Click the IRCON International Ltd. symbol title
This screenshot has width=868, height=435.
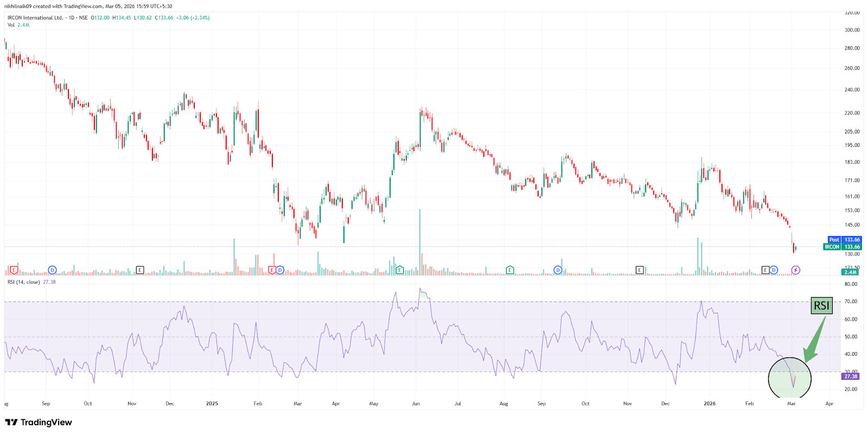(x=35, y=18)
